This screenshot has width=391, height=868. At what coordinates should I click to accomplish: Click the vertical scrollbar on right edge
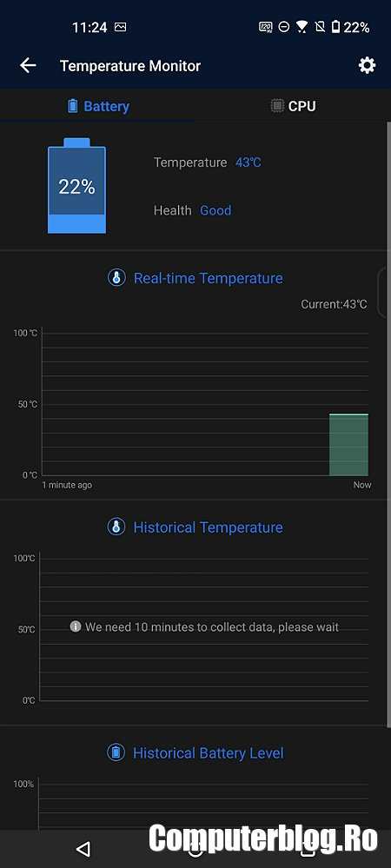click(388, 421)
